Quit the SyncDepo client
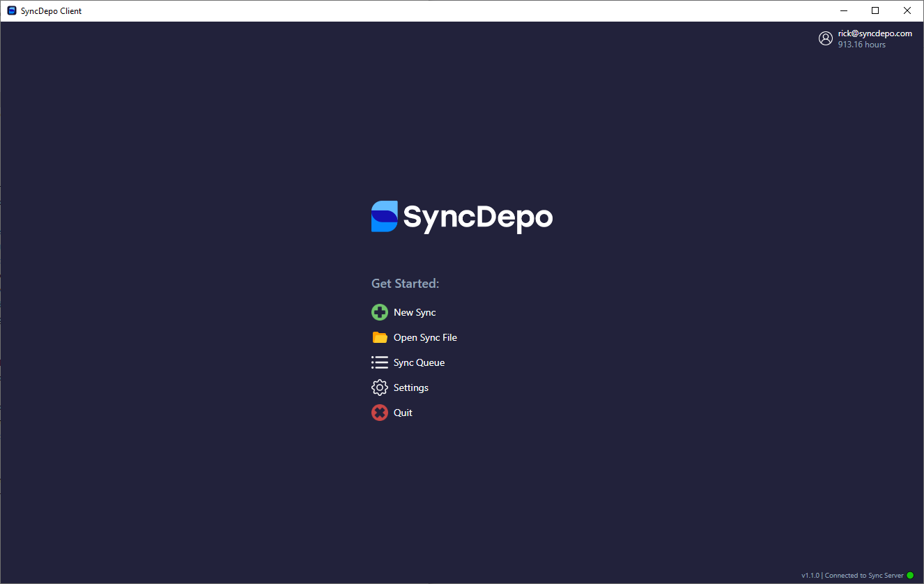 [403, 412]
